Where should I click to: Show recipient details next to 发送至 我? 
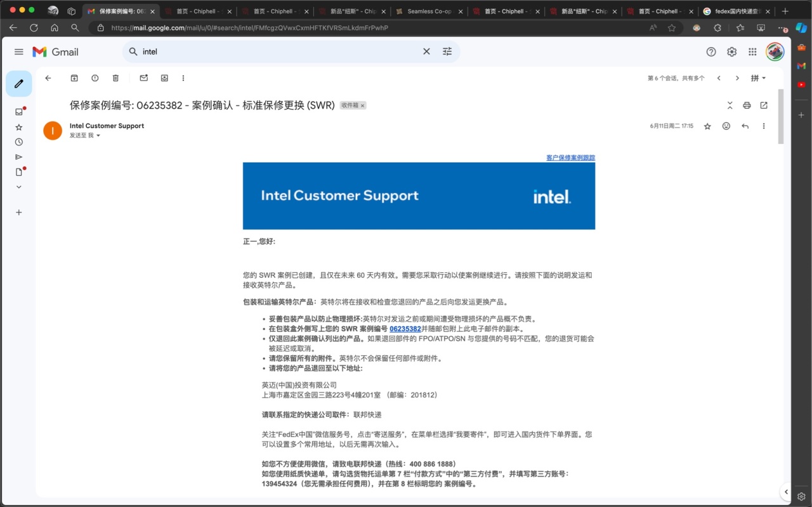click(98, 136)
